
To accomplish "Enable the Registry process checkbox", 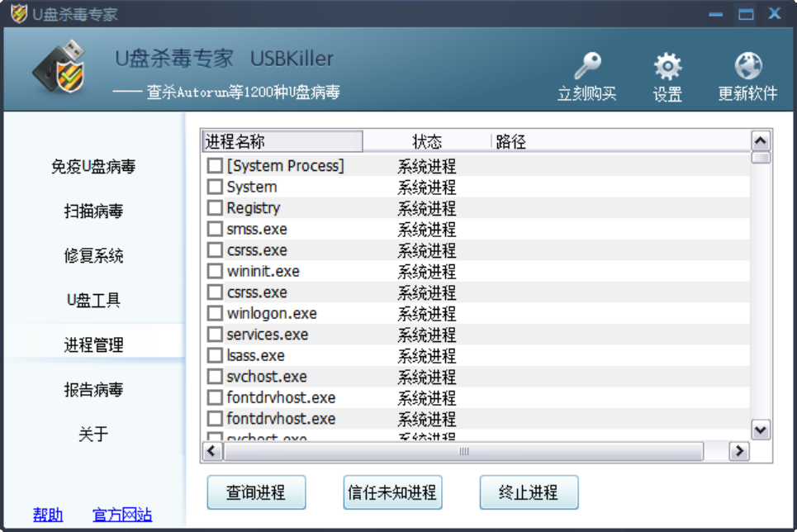I will (215, 208).
